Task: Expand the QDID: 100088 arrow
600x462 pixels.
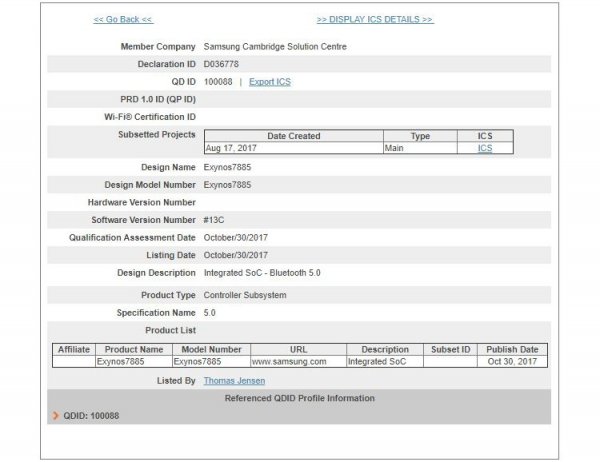Action: tap(56, 416)
